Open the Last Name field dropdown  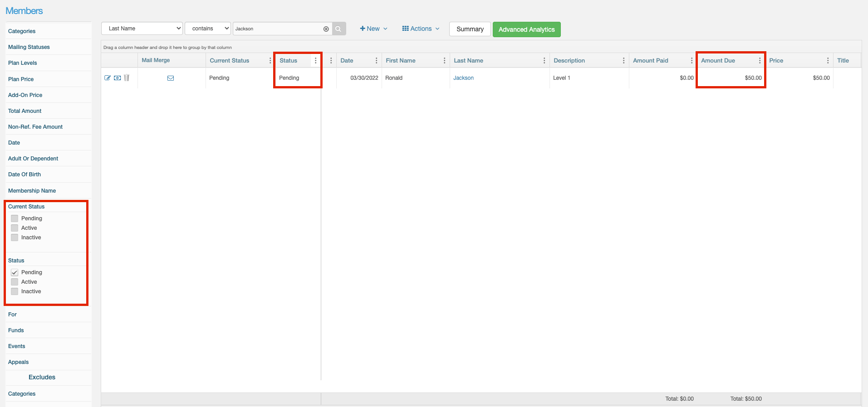[142, 29]
